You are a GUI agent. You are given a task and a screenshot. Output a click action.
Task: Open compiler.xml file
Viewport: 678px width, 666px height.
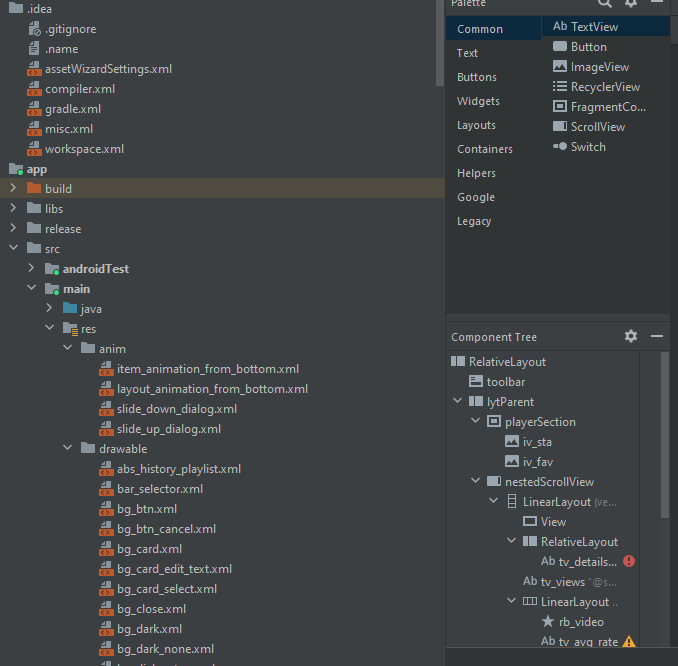[x=71, y=89]
